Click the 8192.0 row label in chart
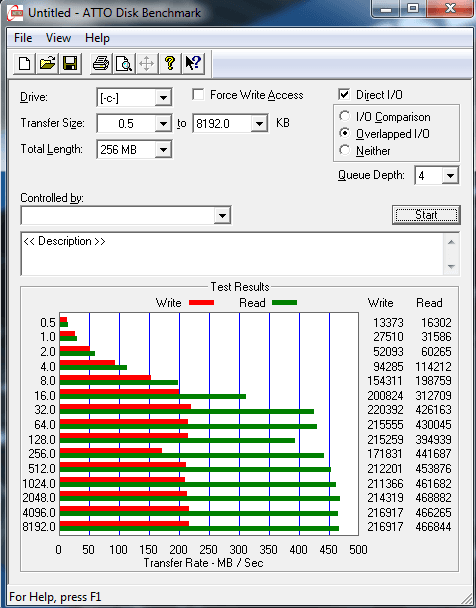This screenshot has width=476, height=608. (x=39, y=527)
